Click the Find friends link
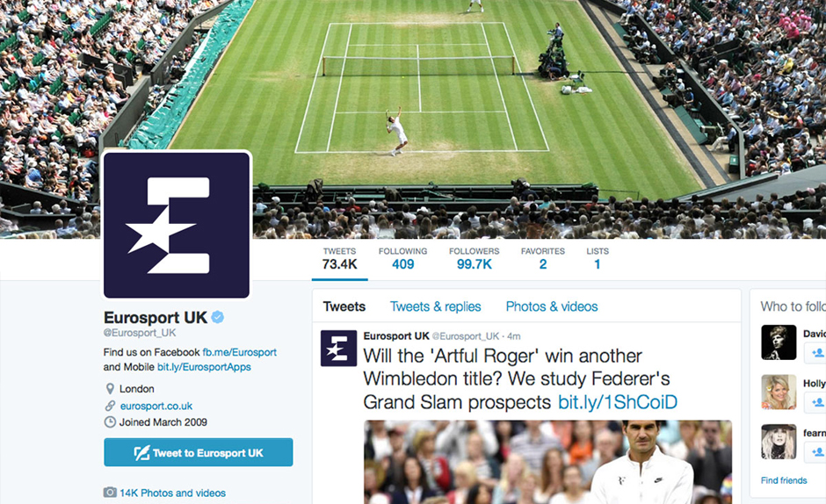The image size is (826, 504). point(783,480)
